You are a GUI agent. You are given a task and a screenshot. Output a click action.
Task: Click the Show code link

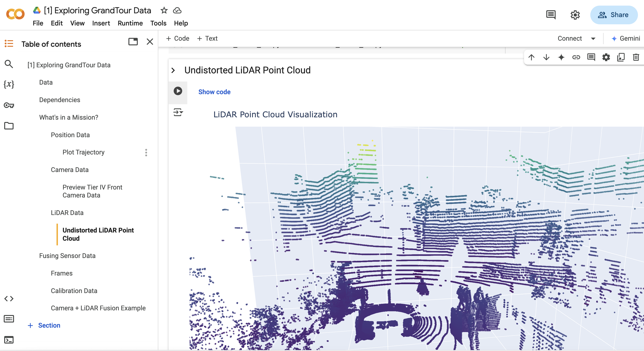(x=214, y=92)
